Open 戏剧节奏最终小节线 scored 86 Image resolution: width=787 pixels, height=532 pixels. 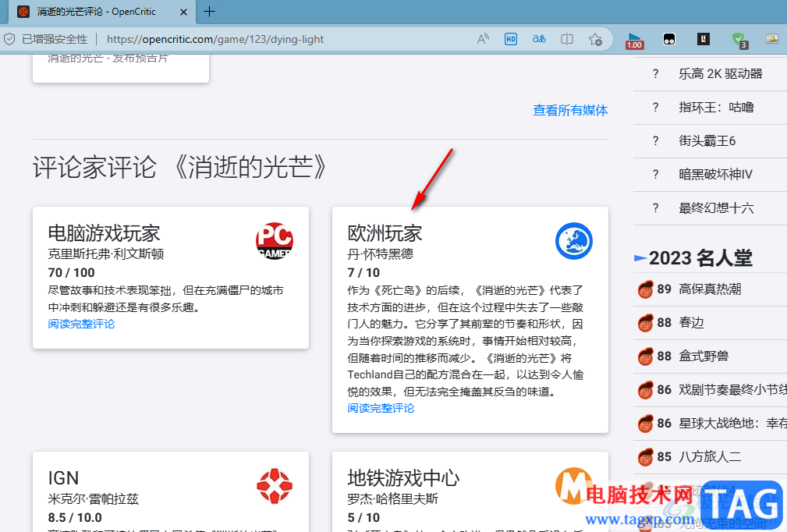733,390
